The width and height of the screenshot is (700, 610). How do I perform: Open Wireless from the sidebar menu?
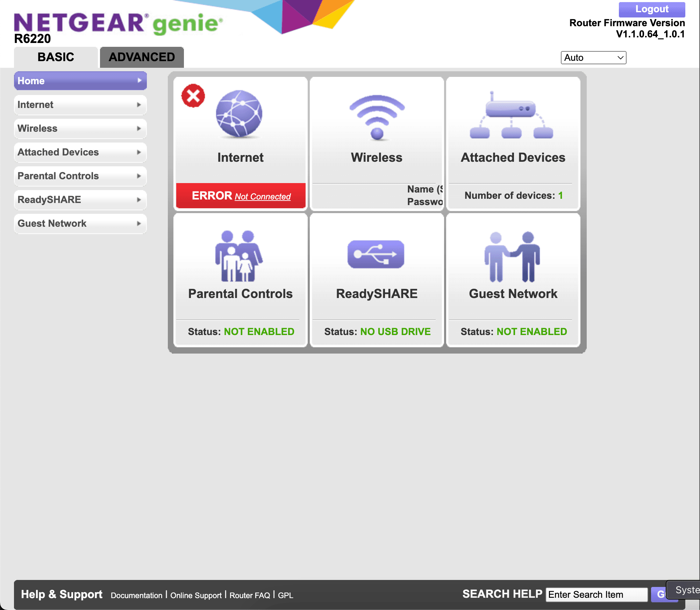(80, 128)
